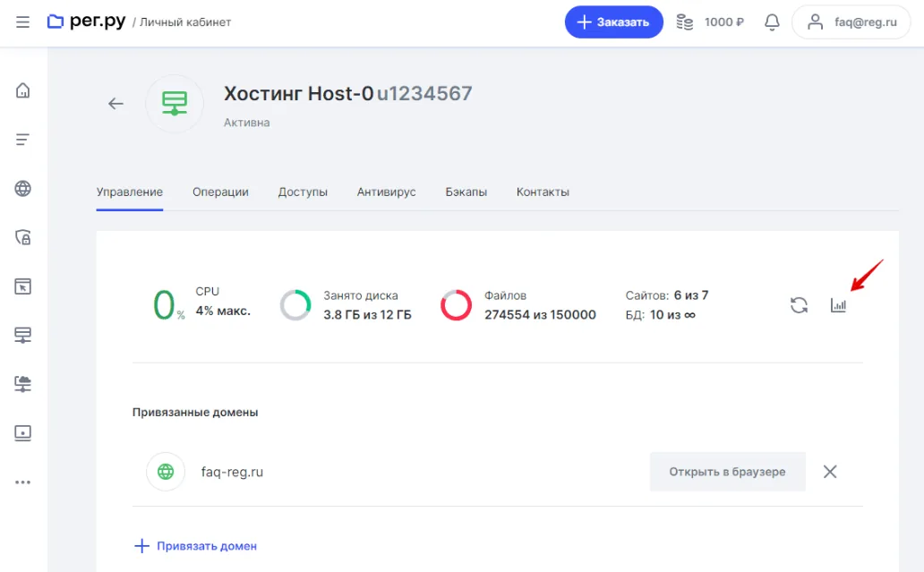The width and height of the screenshot is (924, 572).
Task: Open the balance coins icon showing 1000 ₽
Action: pos(685,21)
